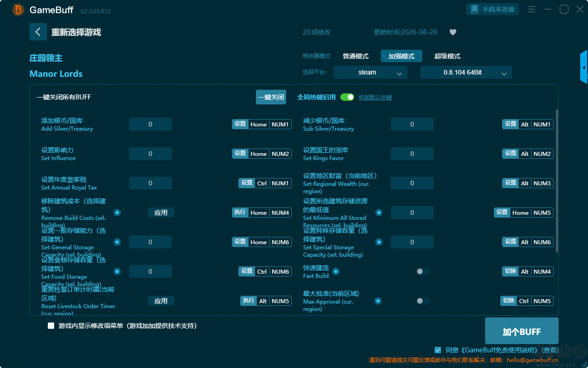Click 设置 for Sub Silver/Treasury
The image size is (588, 368).
coord(510,124)
